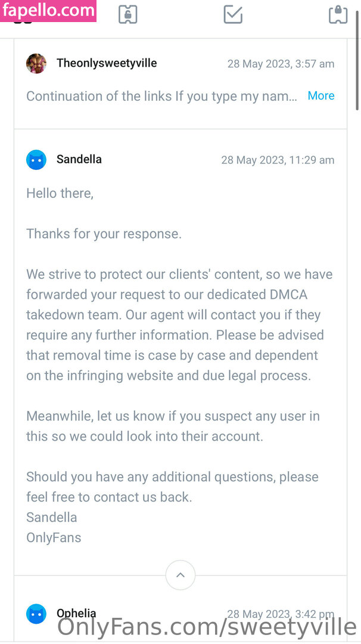Open the collapsed 'Continuation of the links' message
Image resolution: width=361 pixels, height=644 pixels.
pos(161,96)
